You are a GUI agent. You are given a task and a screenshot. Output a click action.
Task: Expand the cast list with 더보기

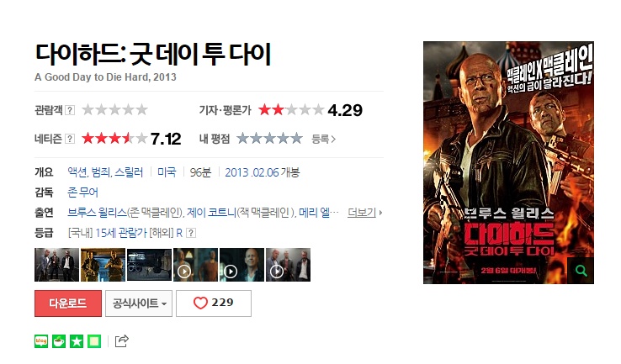[364, 213]
